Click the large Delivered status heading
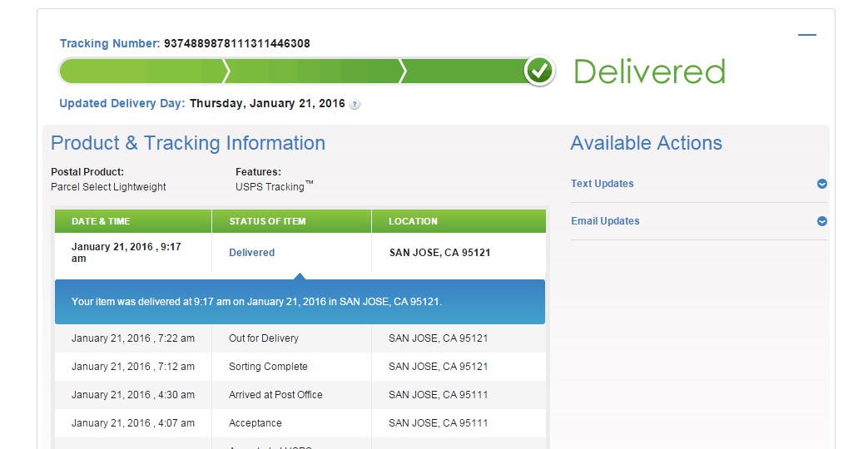The width and height of the screenshot is (868, 449). [x=649, y=72]
